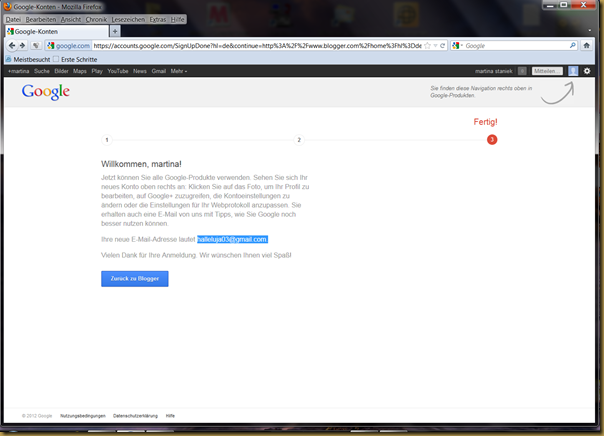Open the Nutzungsbedingungen footer link

click(83, 416)
